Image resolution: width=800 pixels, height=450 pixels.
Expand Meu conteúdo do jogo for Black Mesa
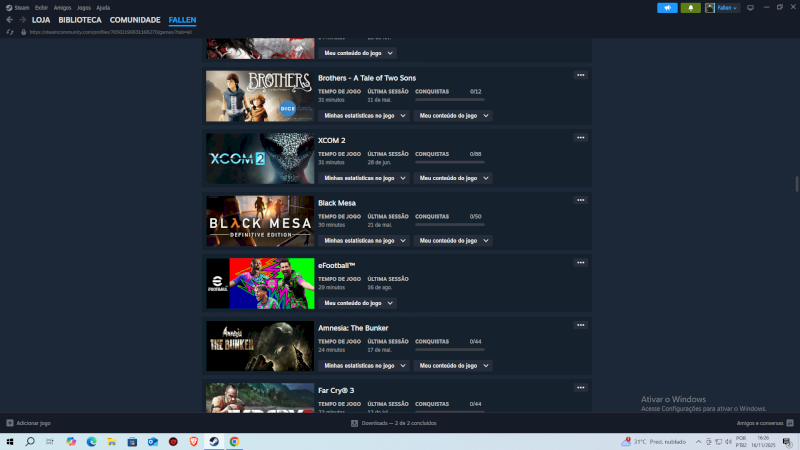[453, 241]
